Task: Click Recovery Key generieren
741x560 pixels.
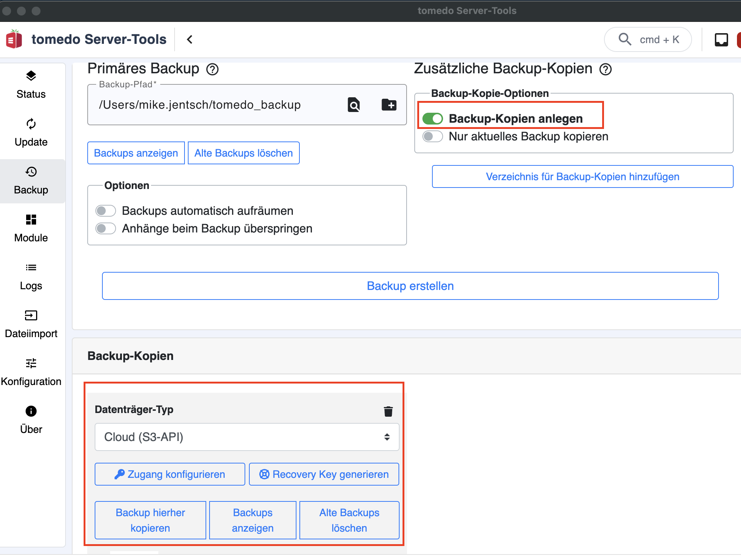Action: (x=324, y=474)
